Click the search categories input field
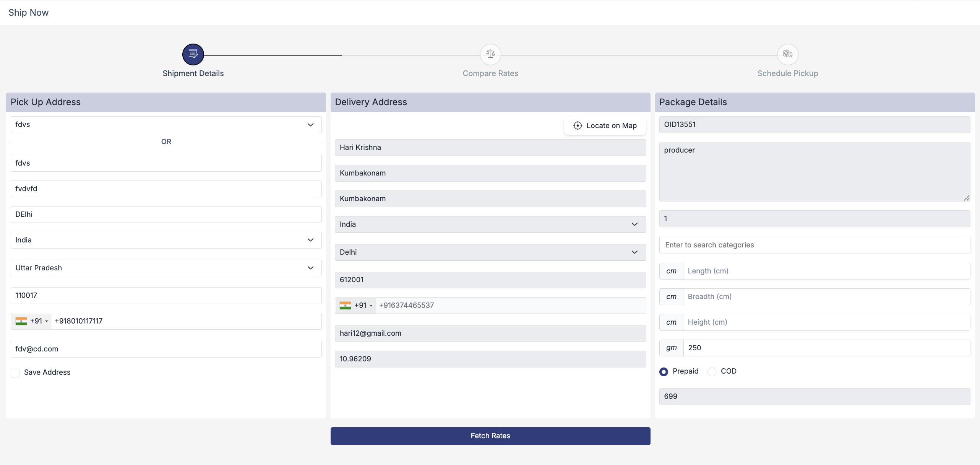The height and width of the screenshot is (465, 980). 814,245
